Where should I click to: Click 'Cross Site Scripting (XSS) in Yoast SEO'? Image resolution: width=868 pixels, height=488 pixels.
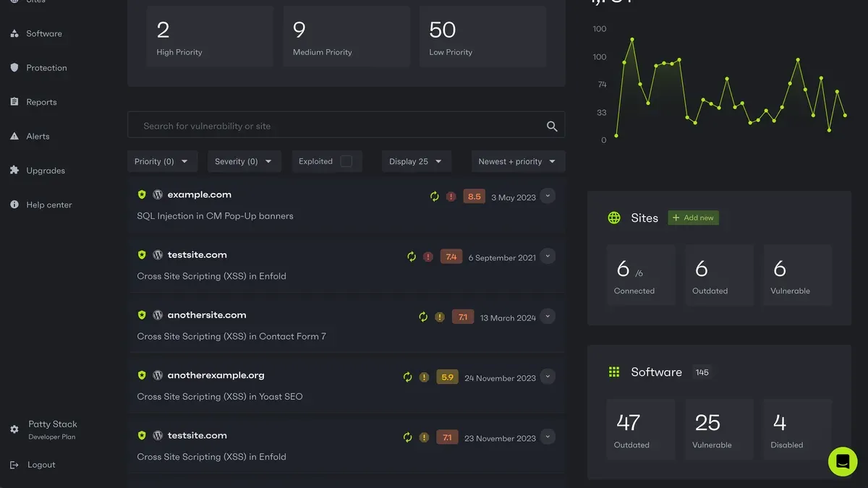[x=220, y=396]
